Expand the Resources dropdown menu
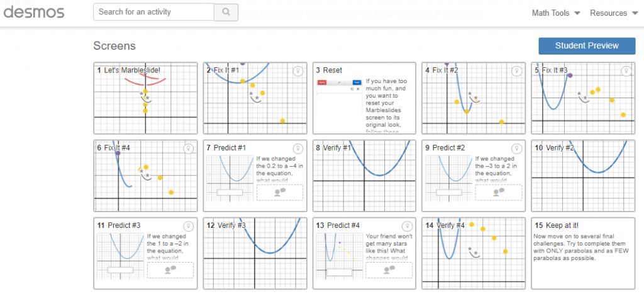644x294 pixels. (614, 13)
